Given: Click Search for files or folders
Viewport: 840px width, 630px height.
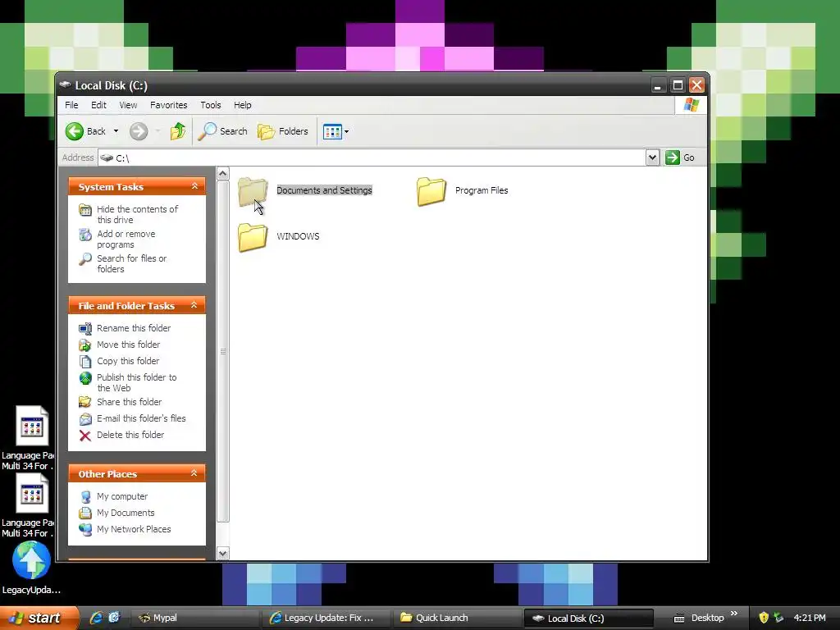Looking at the screenshot, I should (x=132, y=263).
